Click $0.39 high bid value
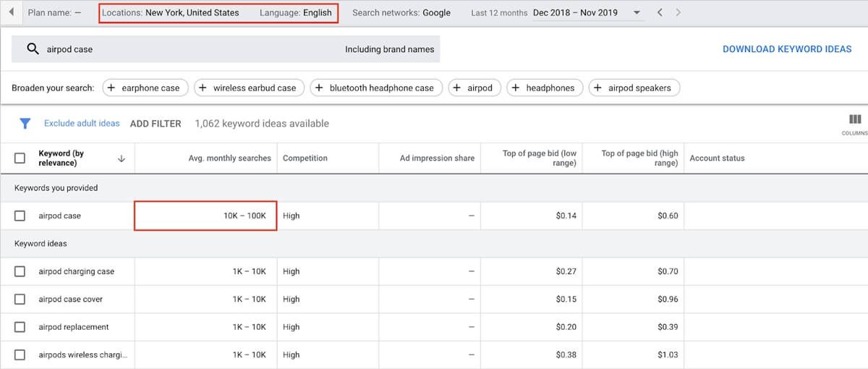The height and width of the screenshot is (369, 868). (x=668, y=327)
